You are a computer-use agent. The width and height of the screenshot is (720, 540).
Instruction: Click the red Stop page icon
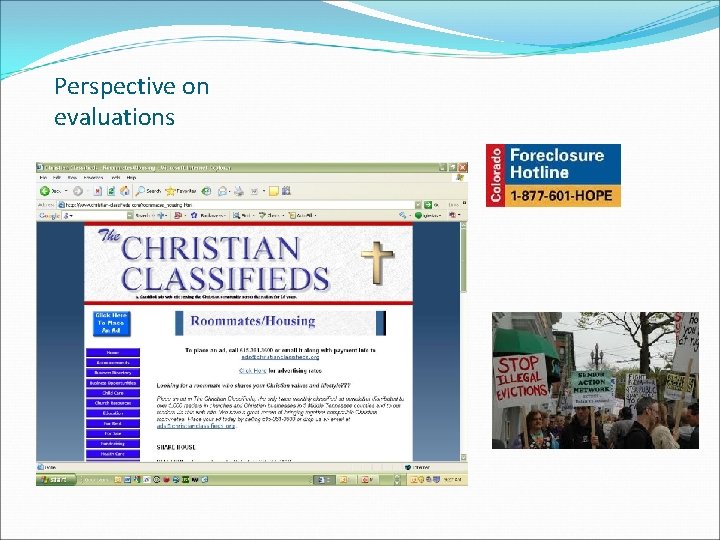pyautogui.click(x=98, y=191)
